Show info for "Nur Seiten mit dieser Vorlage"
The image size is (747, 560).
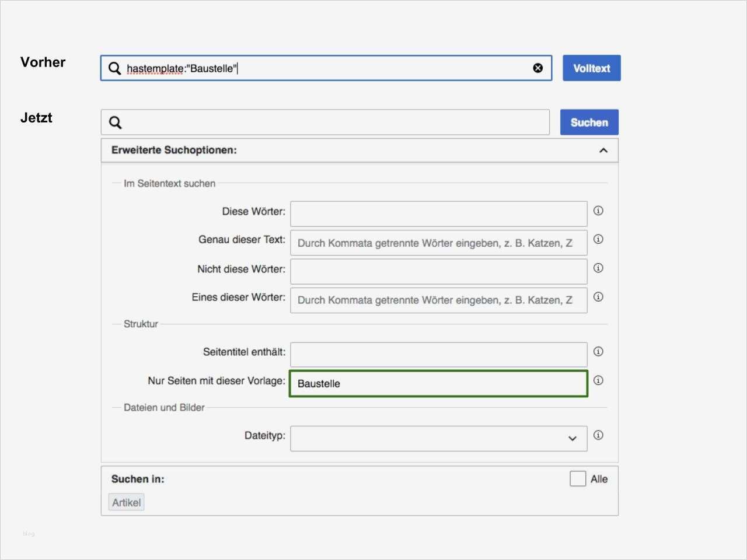(598, 380)
